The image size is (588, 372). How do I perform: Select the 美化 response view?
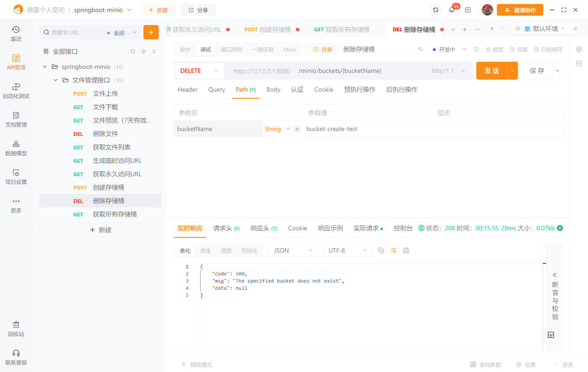(x=185, y=250)
